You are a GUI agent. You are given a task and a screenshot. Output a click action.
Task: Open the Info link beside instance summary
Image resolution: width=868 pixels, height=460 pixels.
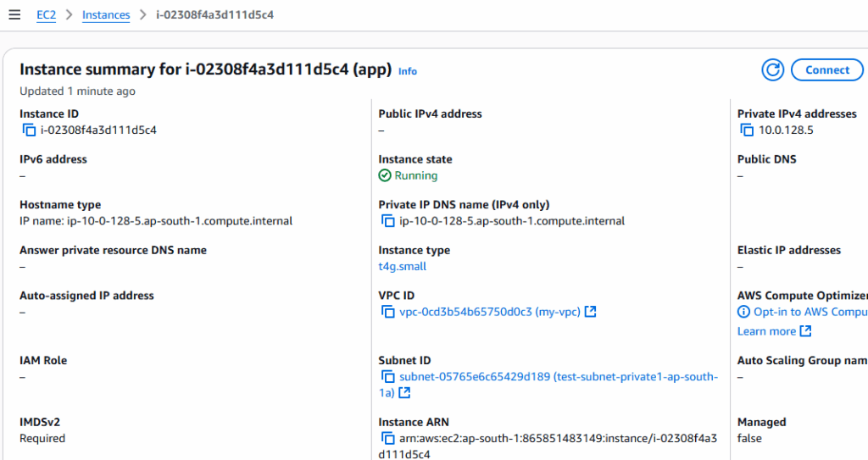tap(408, 71)
